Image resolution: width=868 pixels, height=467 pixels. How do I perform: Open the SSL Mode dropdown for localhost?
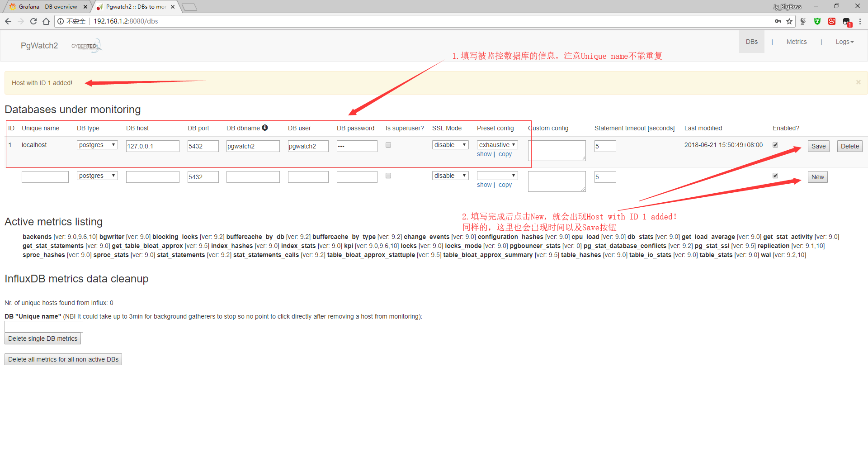[x=450, y=144]
